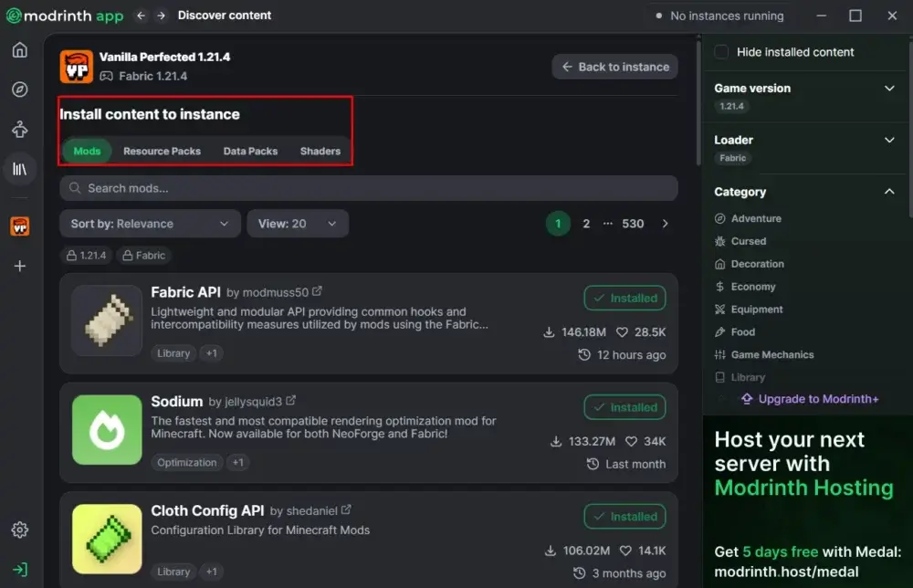Toggle the Decoration category filter
This screenshot has width=913, height=588.
pos(757,264)
